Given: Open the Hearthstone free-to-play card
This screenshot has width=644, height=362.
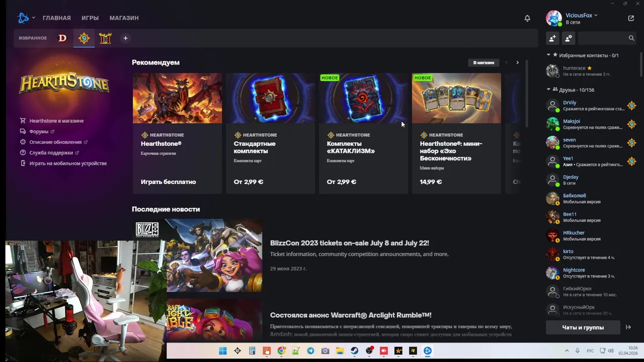Looking at the screenshot, I should (177, 133).
